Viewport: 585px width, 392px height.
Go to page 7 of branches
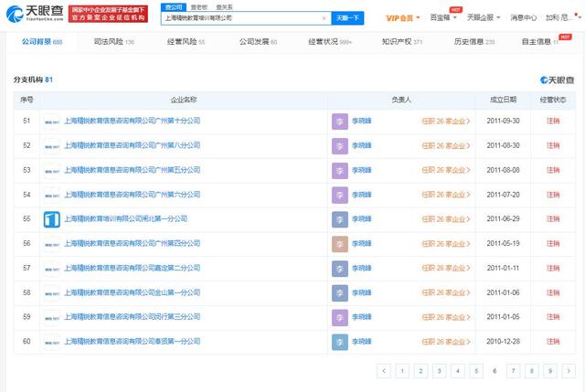513,371
